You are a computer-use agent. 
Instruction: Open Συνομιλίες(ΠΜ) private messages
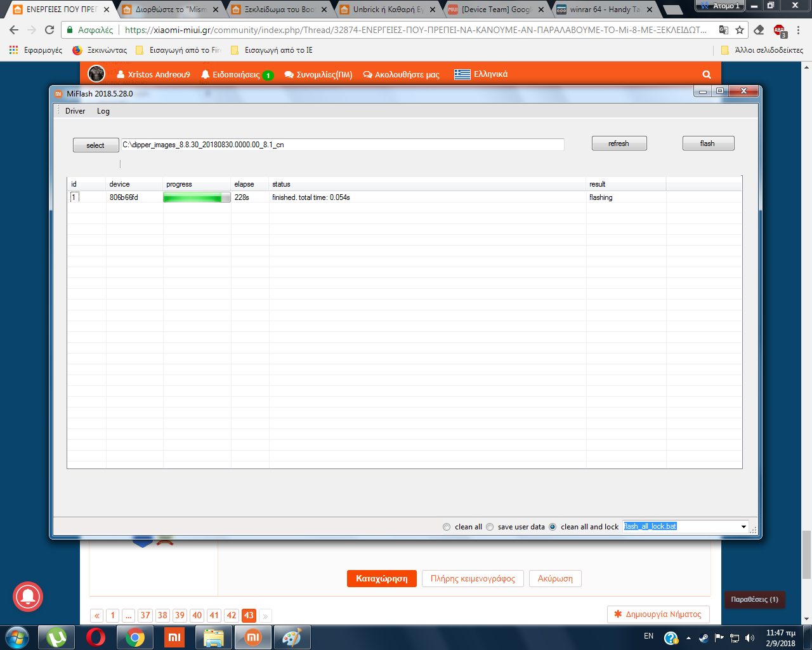(x=318, y=74)
